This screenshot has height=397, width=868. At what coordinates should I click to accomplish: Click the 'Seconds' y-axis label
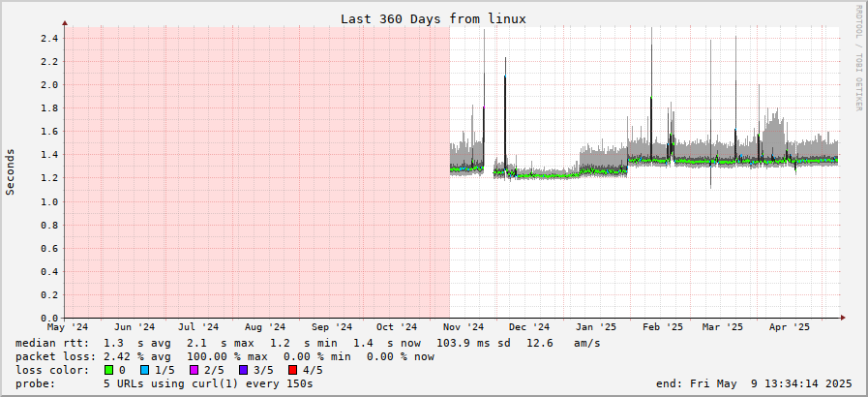coord(10,171)
